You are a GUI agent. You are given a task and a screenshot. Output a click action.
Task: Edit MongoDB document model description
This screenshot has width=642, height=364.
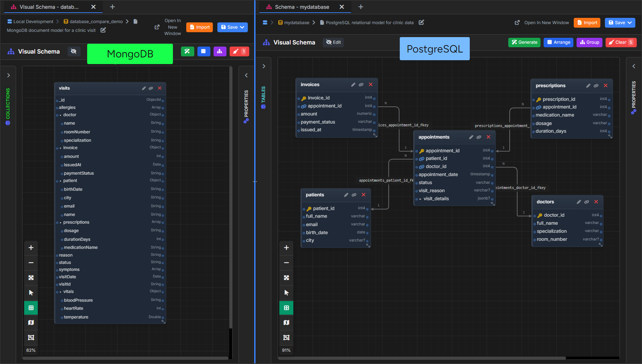(x=103, y=30)
